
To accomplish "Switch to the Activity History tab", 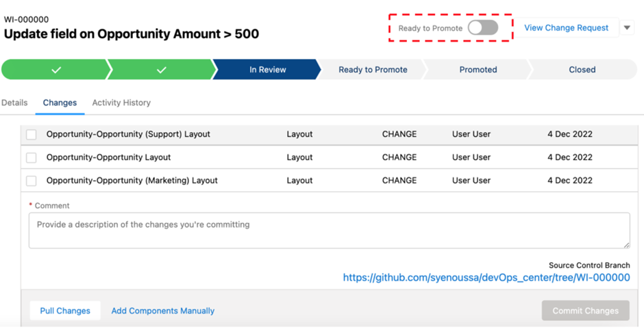I will pos(121,103).
